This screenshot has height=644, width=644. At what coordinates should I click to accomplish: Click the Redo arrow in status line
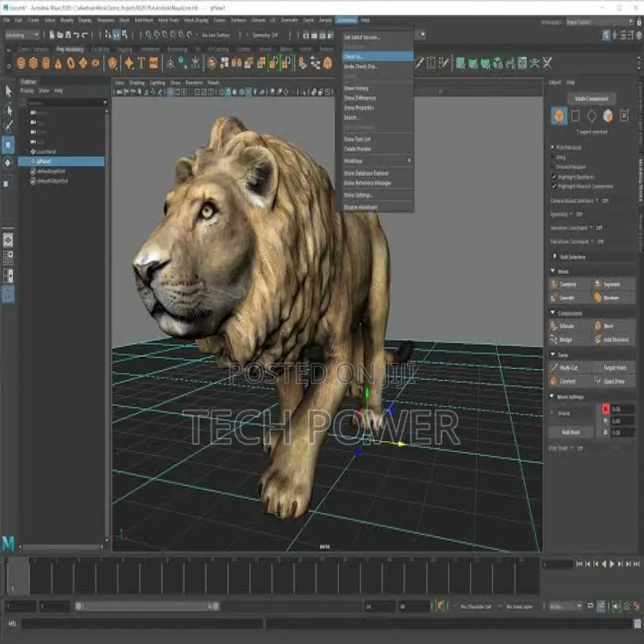click(x=84, y=35)
